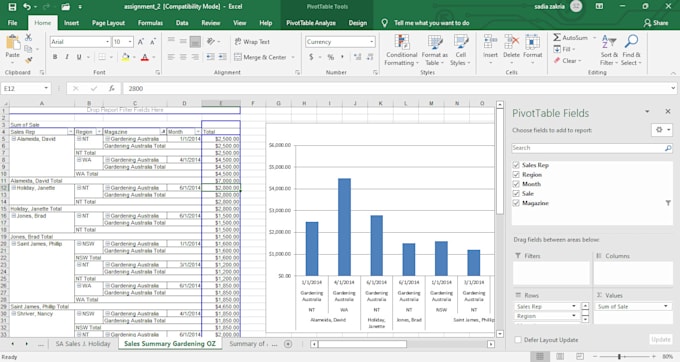Uncheck the Month field
The height and width of the screenshot is (362, 680).
[x=516, y=184]
